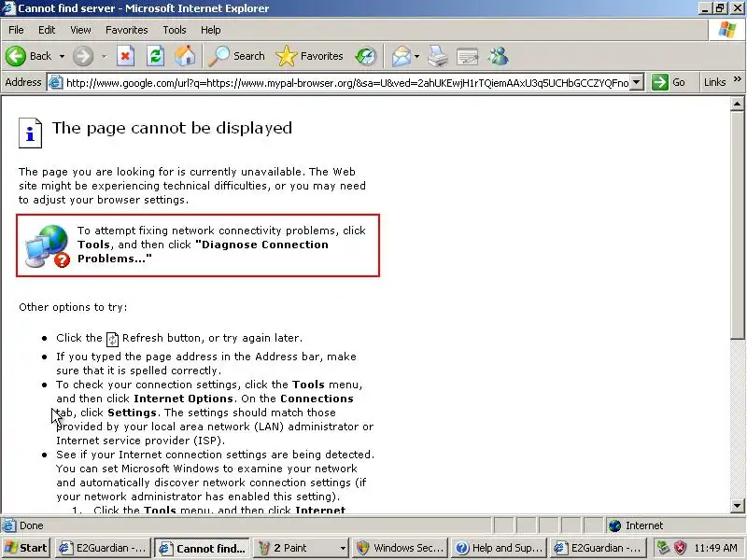Open the Messenger people icon
The width and height of the screenshot is (747, 560).
pyautogui.click(x=498, y=56)
